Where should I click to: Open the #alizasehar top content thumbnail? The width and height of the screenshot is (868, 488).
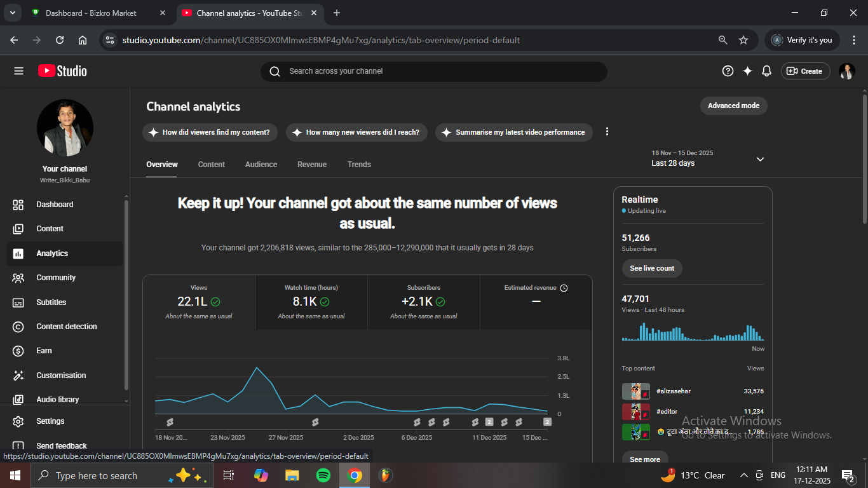635,391
